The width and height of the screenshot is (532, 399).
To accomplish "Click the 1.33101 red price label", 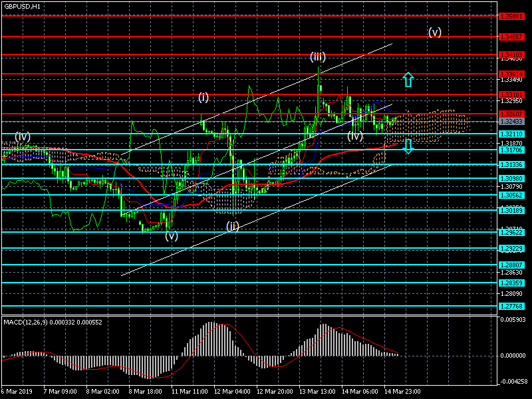I will [x=511, y=94].
